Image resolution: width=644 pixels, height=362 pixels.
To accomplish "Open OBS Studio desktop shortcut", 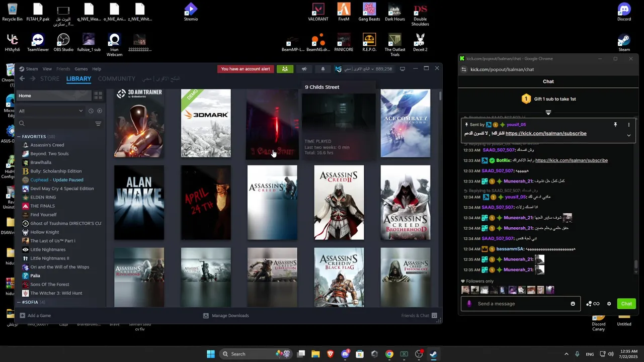I will pyautogui.click(x=63, y=42).
